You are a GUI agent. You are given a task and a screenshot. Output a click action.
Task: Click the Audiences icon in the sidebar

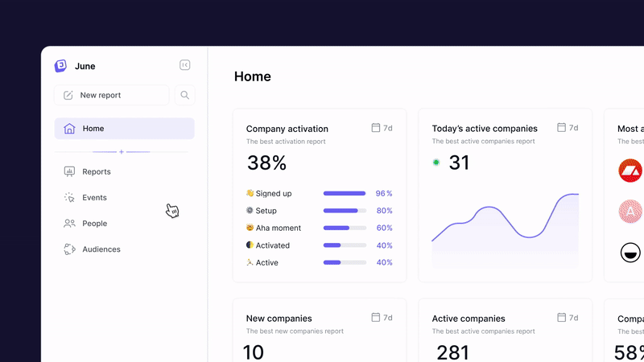69,249
